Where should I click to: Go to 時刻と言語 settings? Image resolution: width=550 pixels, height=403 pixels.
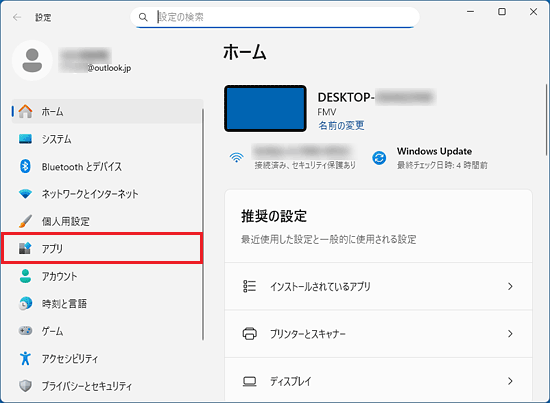click(x=107, y=303)
